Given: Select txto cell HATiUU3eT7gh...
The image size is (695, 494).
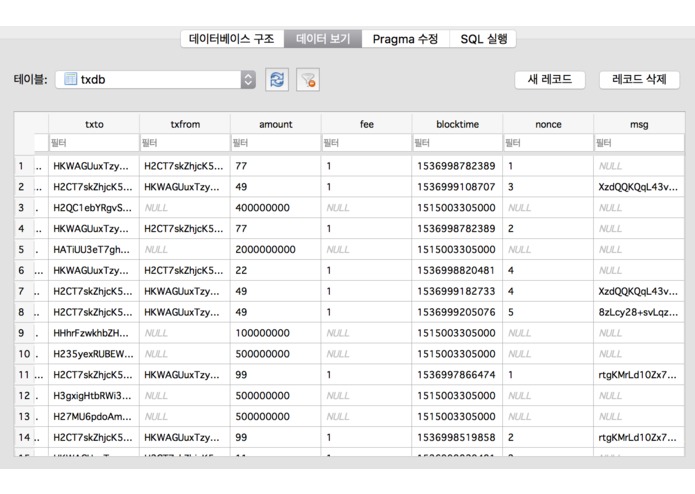Looking at the screenshot, I should point(94,249).
